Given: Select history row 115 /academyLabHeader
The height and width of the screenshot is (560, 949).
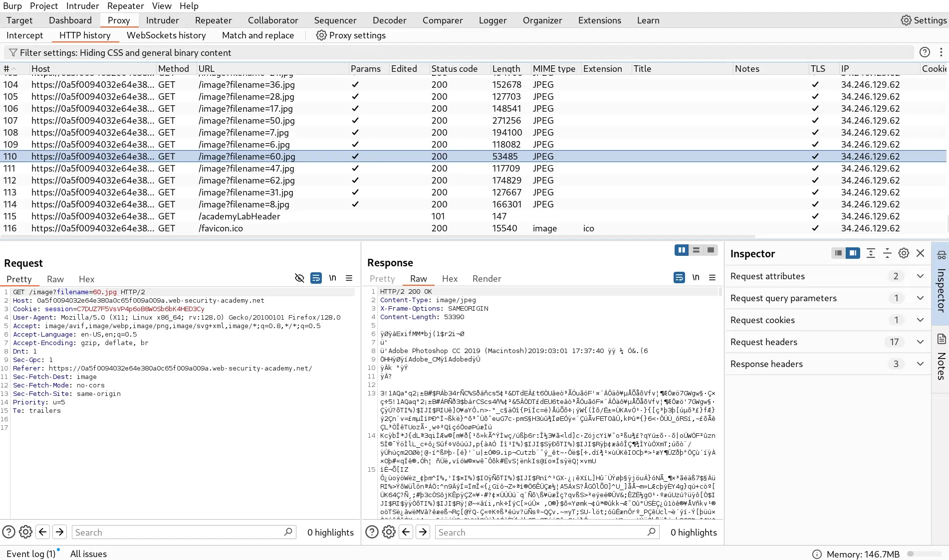Looking at the screenshot, I should 473,216.
